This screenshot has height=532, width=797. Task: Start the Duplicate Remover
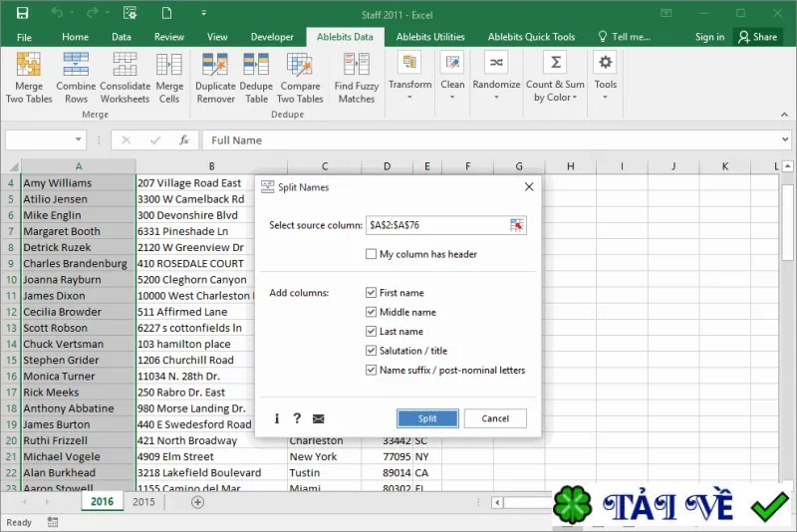pyautogui.click(x=215, y=78)
